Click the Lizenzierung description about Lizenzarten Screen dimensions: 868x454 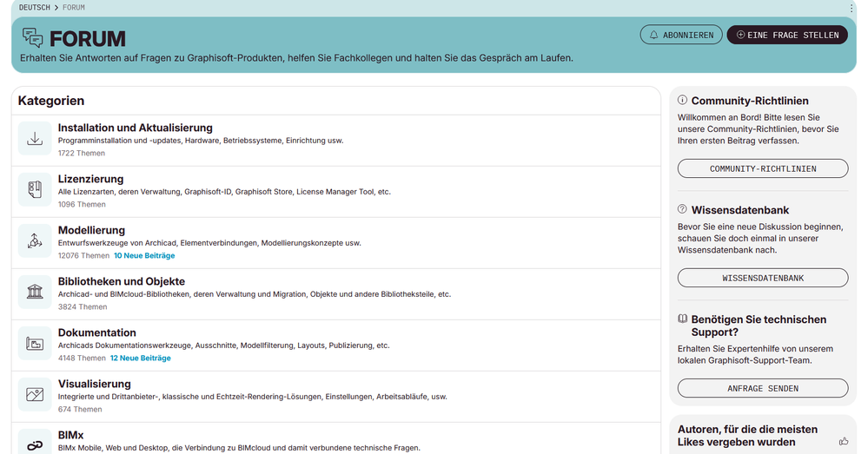click(224, 192)
